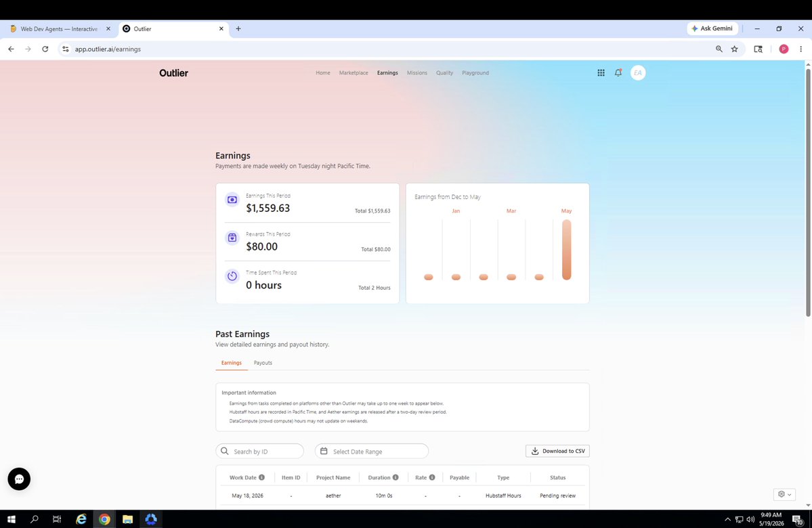Show hidden system tray icons

pyautogui.click(x=727, y=519)
